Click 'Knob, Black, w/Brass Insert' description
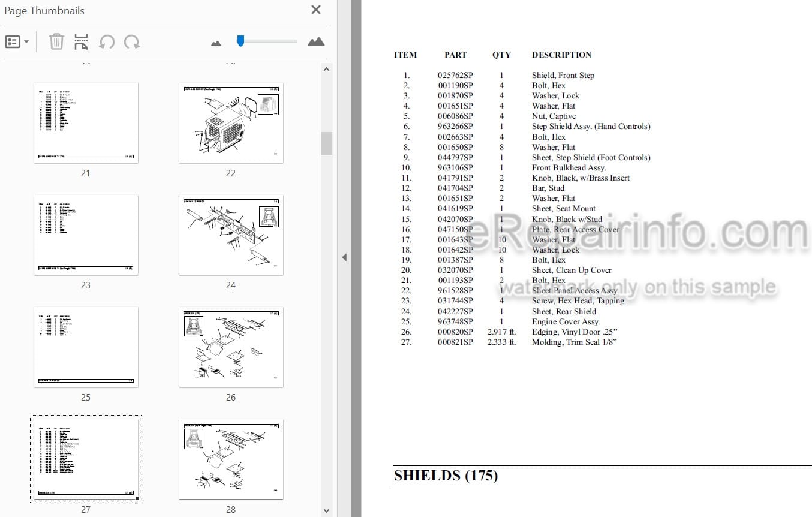 pos(581,178)
